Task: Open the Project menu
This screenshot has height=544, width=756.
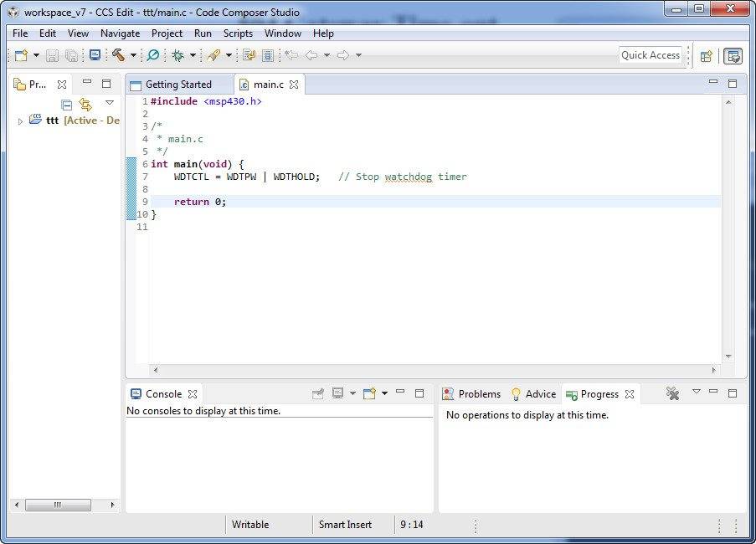Action: [x=167, y=33]
